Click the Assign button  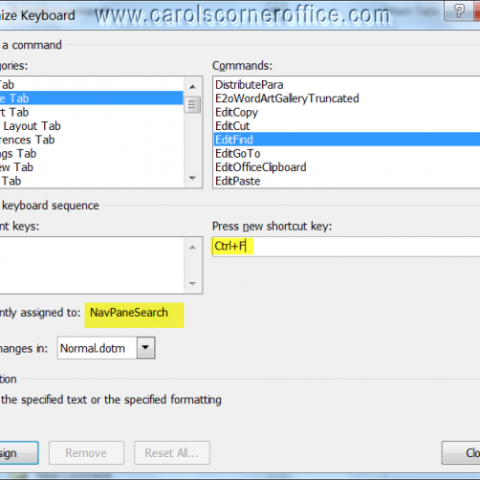(x=18, y=453)
